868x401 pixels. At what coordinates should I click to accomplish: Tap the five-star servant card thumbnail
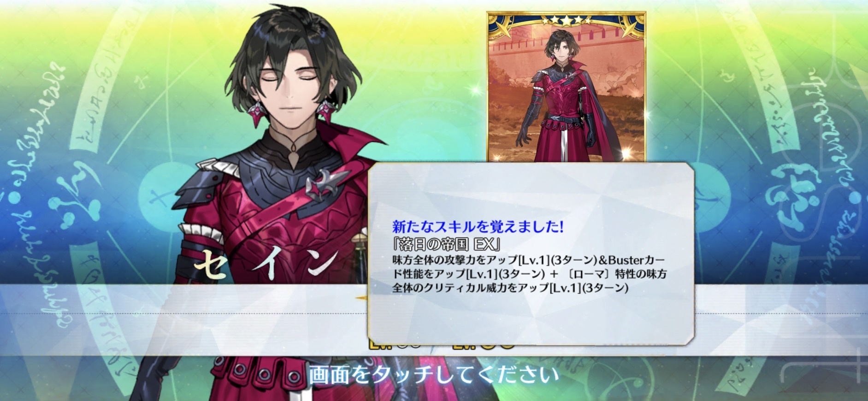pos(566,88)
